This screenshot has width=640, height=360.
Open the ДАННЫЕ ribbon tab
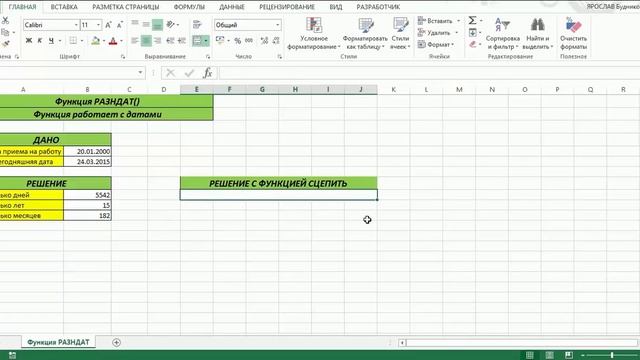point(232,7)
